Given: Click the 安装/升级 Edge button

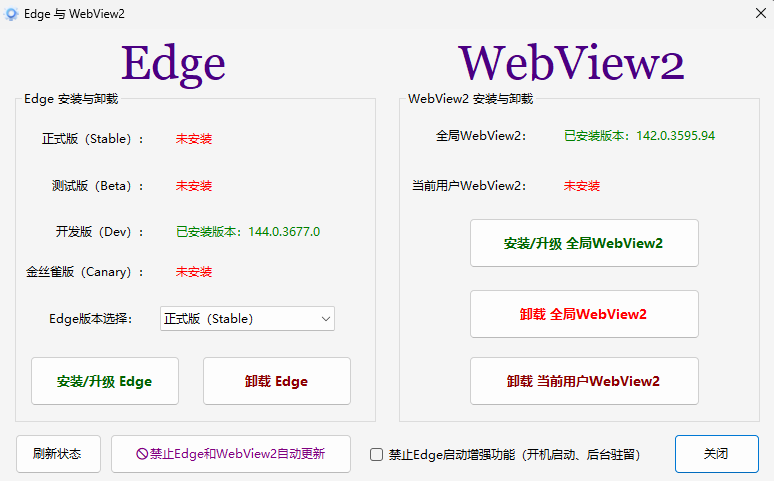Looking at the screenshot, I should [x=105, y=381].
